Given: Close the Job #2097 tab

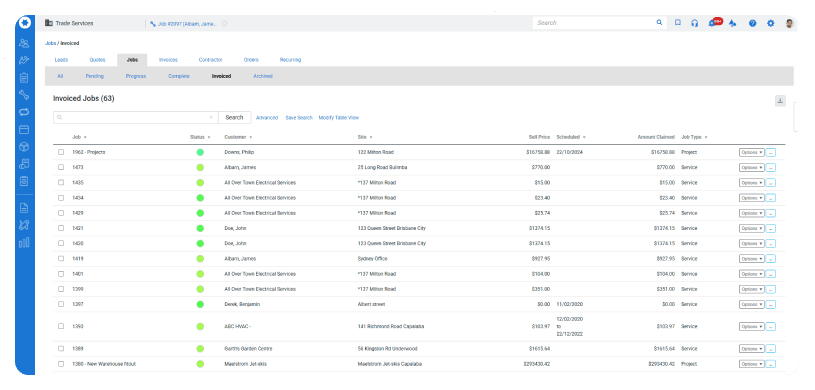Looking at the screenshot, I should tap(224, 23).
